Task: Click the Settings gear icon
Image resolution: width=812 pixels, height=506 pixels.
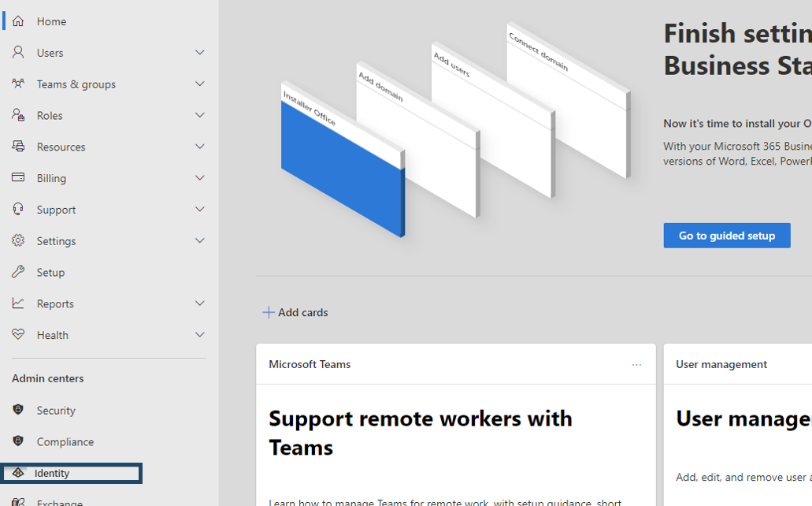Action: [18, 240]
